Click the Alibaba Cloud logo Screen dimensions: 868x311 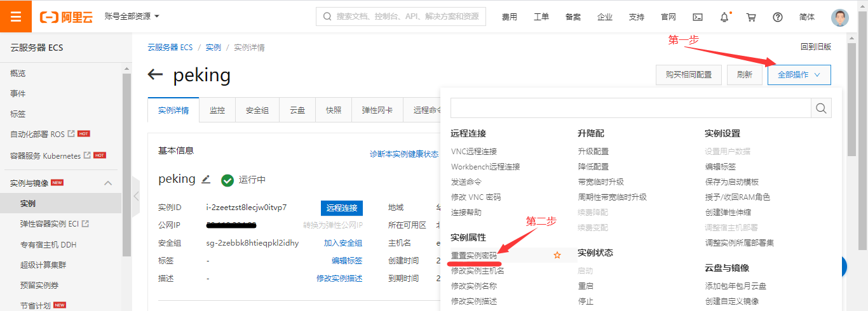[x=66, y=17]
